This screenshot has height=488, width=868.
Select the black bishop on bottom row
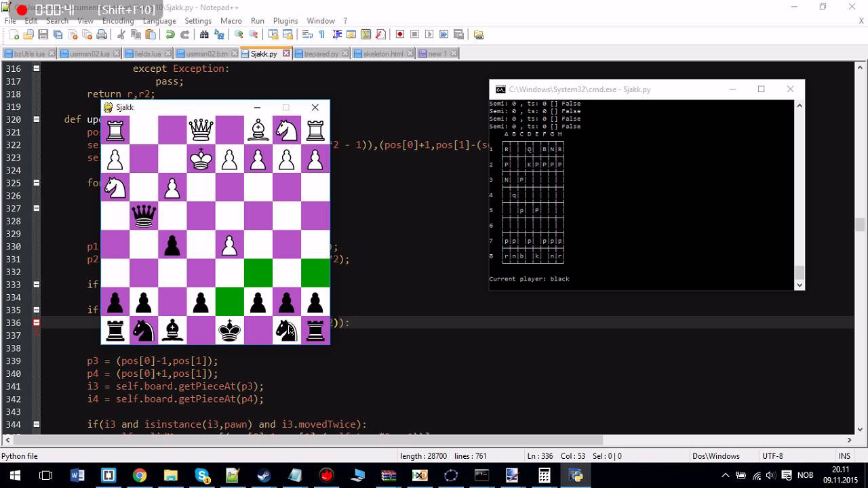tap(173, 331)
